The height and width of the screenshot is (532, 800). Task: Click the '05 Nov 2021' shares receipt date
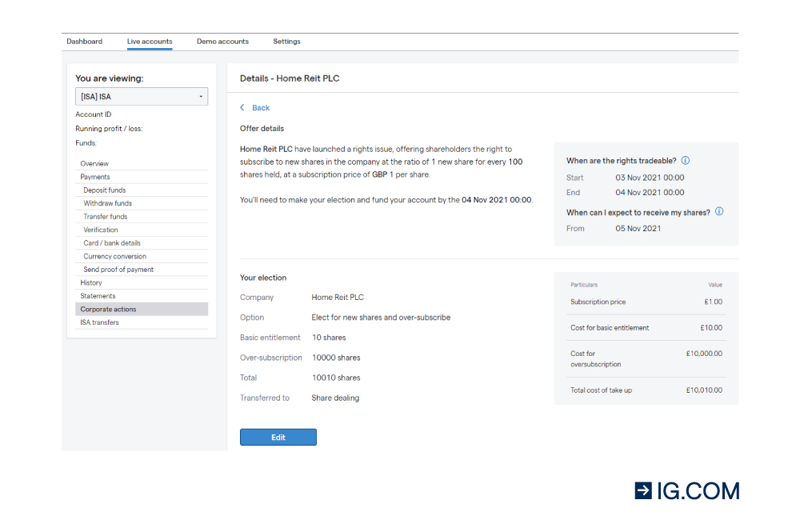(638, 229)
